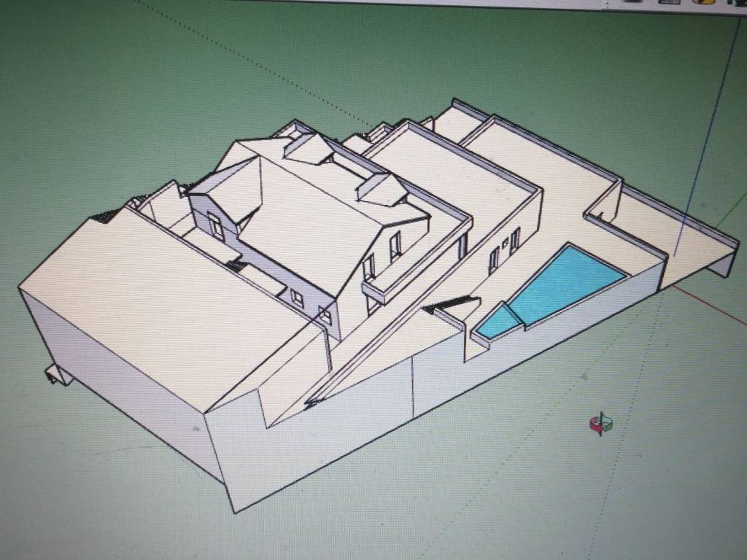Viewport: 747px width, 560px height.
Task: Click the small object at model's lower-left corner
Action: click(x=56, y=374)
